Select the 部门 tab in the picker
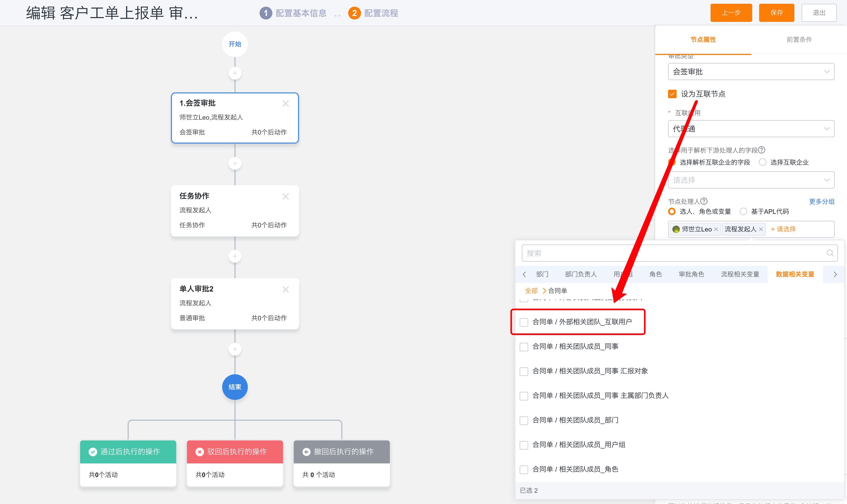The height and width of the screenshot is (504, 847). pos(542,274)
